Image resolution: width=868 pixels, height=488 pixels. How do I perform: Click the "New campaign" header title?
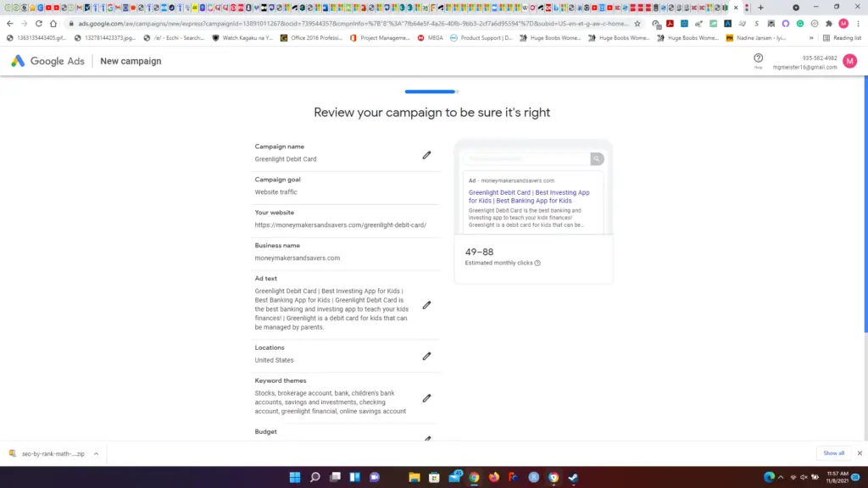pos(131,61)
